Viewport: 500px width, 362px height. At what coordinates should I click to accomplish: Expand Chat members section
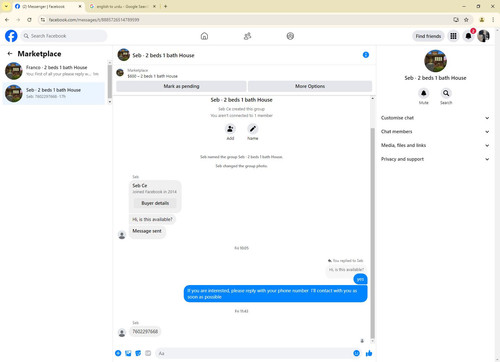pyautogui.click(x=435, y=132)
